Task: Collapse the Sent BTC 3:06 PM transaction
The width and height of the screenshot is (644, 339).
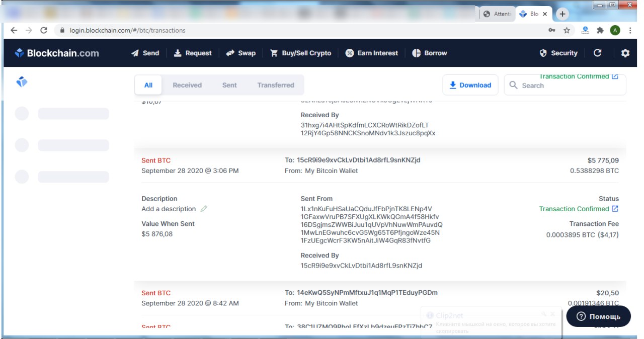Action: pos(380,165)
